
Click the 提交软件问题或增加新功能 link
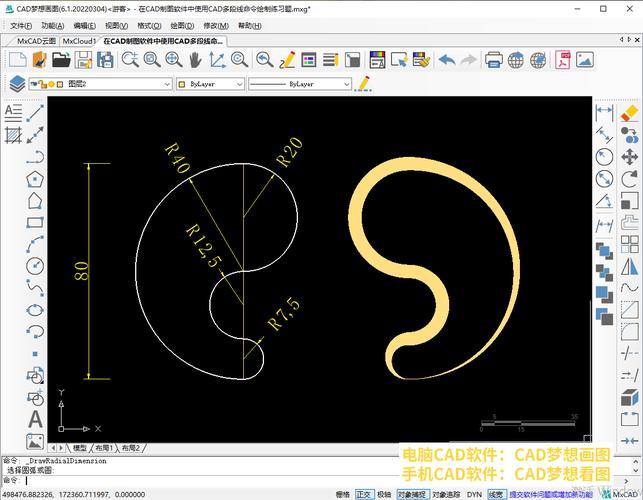tap(550, 494)
